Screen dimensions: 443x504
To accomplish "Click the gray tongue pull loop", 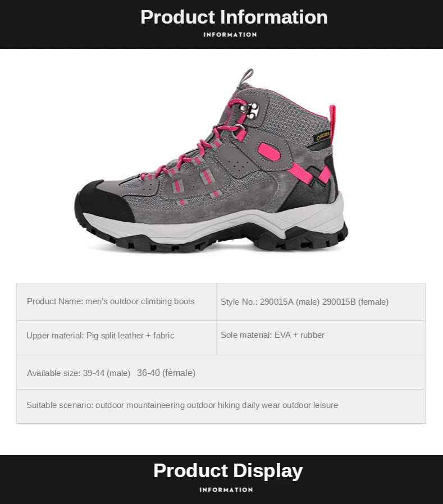I will coord(246,77).
